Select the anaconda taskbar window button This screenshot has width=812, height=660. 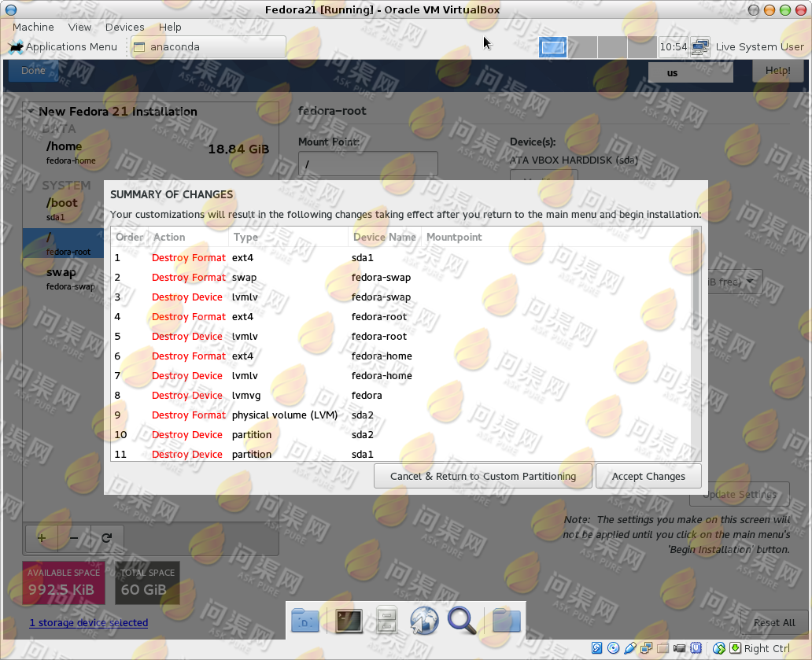209,46
